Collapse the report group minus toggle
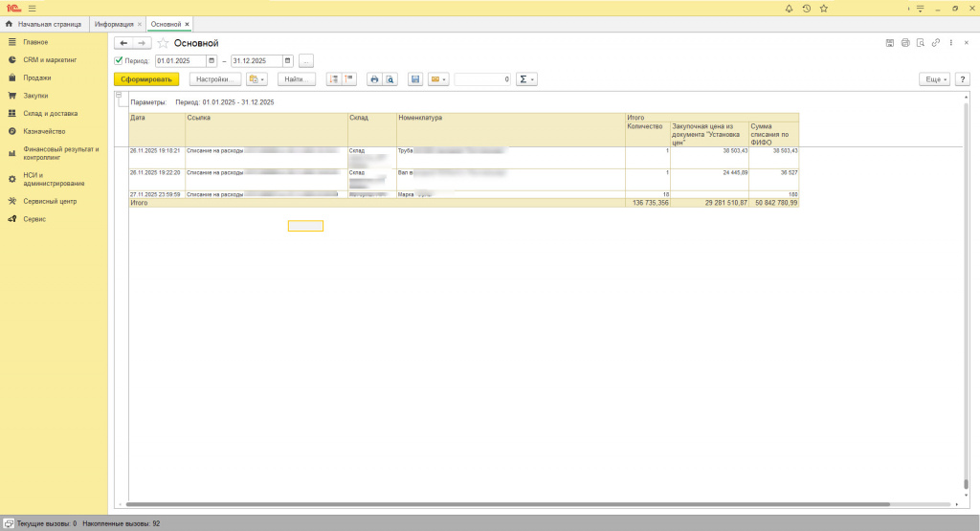 point(119,95)
